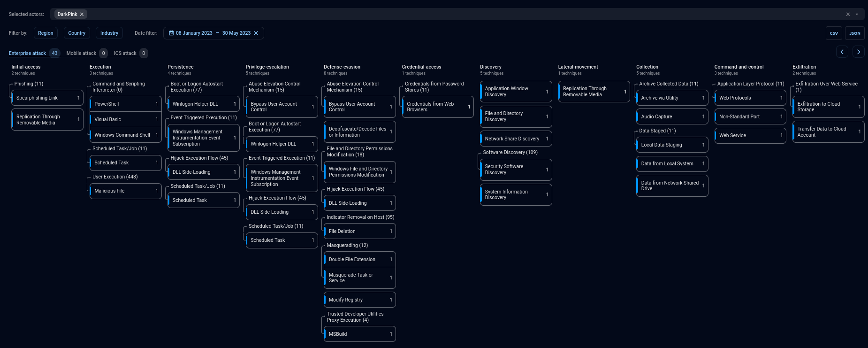
Task: Click the start date 08 January 2023
Action: [194, 33]
